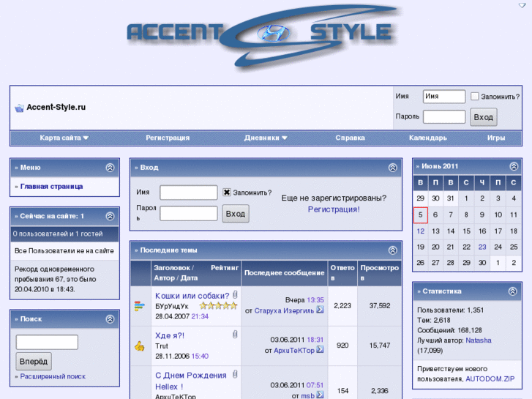Collapse the Статистика block
The height and width of the screenshot is (399, 532).
(x=513, y=291)
